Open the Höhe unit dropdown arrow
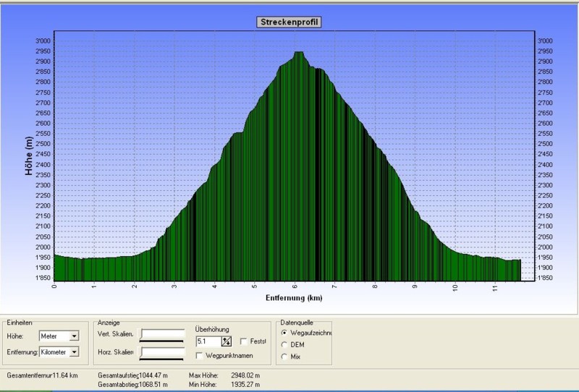579x392 pixels. 74,336
